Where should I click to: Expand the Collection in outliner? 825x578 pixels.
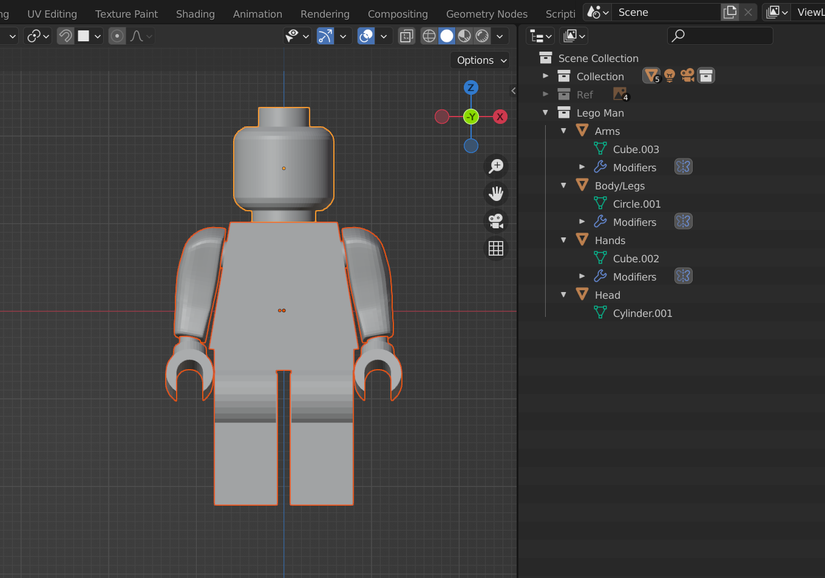point(546,76)
